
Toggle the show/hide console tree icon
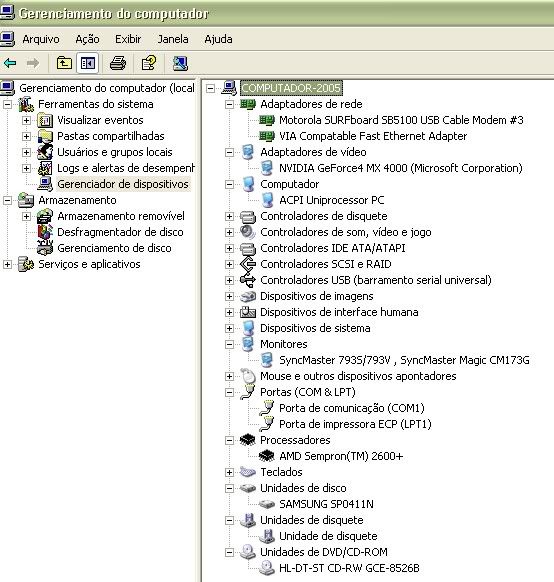coord(88,63)
